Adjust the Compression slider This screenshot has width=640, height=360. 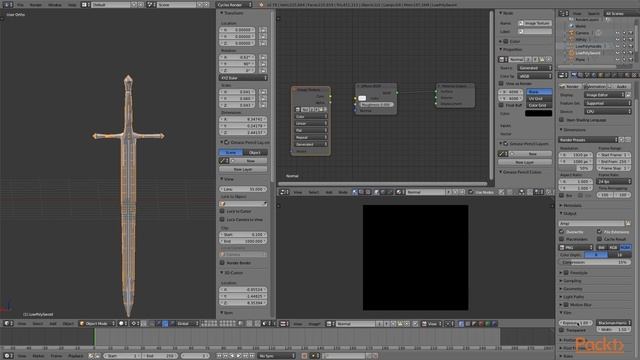[595, 262]
